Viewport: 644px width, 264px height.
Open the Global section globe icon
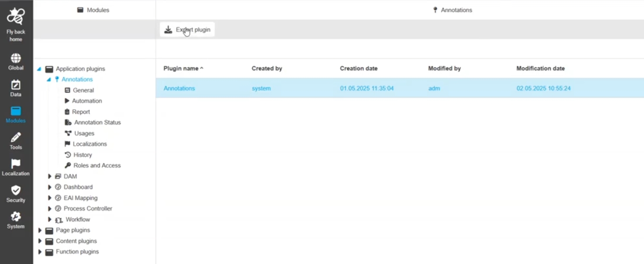(16, 58)
